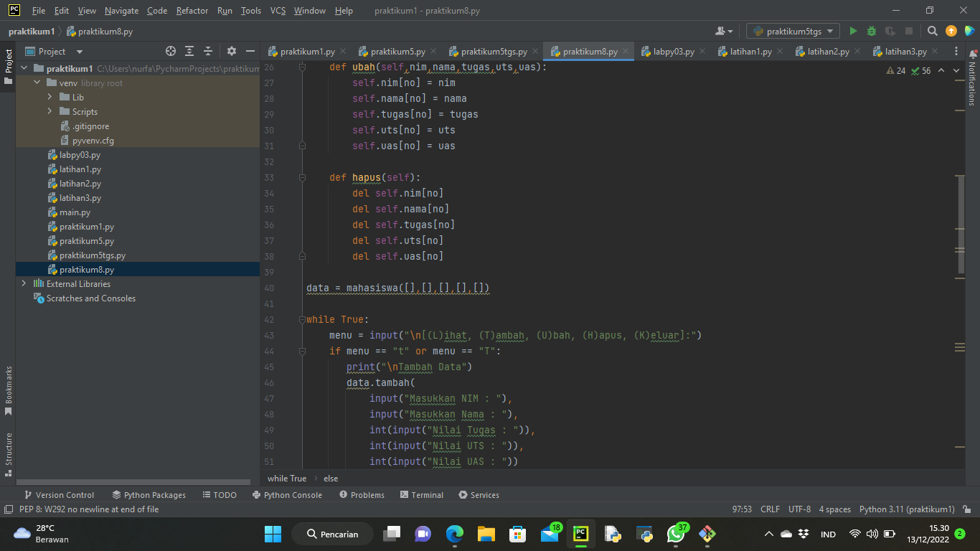This screenshot has width=980, height=551.
Task: Open the Project view selector dropdown
Action: 55,52
